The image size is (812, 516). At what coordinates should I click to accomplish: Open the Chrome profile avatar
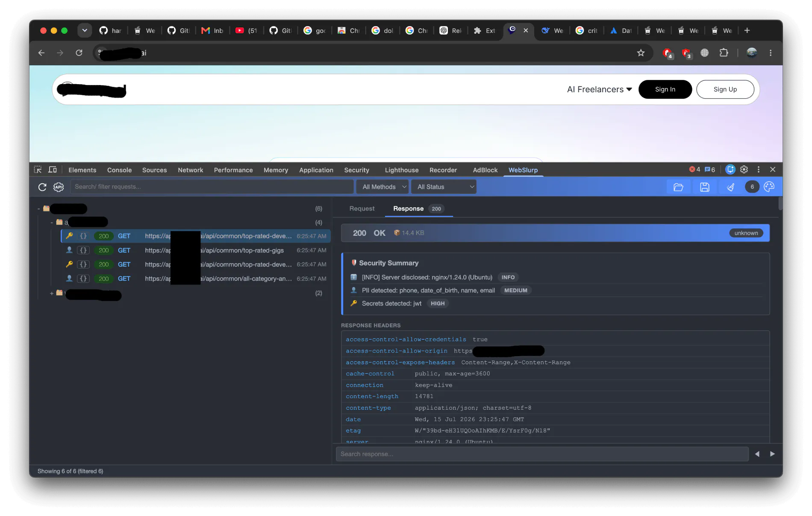[752, 53]
